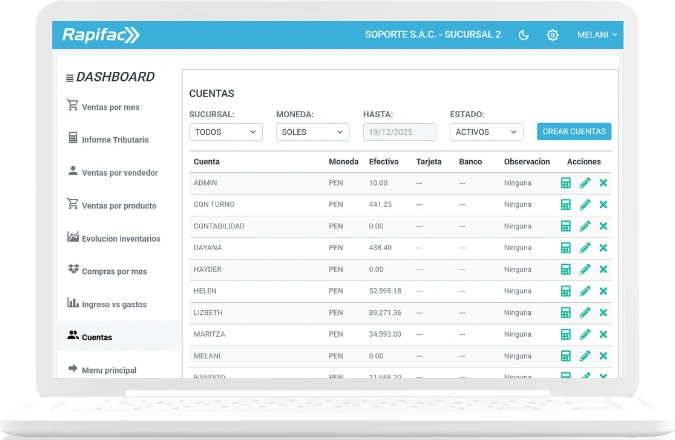Expand the MELANI user menu
This screenshot has height=440, width=675.
click(x=597, y=35)
